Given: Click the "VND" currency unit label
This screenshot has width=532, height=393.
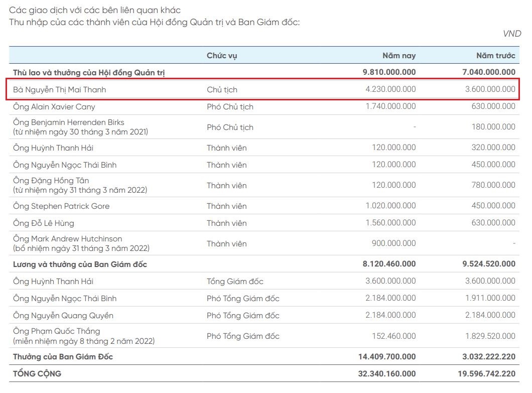Looking at the screenshot, I should (x=512, y=34).
